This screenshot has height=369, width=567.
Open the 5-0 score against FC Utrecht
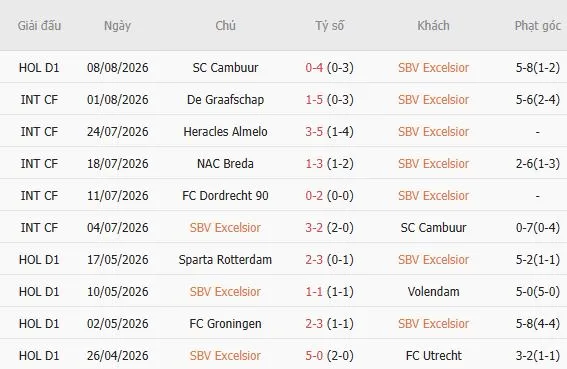click(x=314, y=356)
